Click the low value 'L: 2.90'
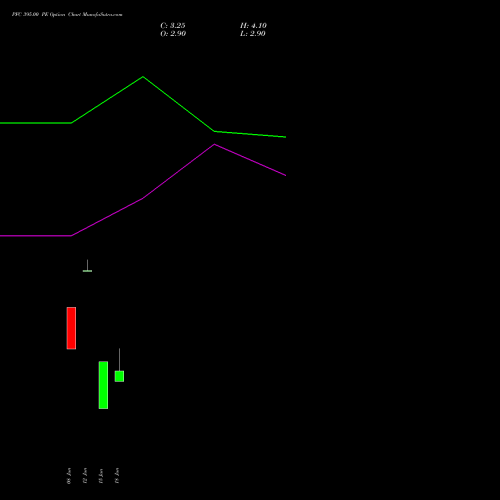 253,34
